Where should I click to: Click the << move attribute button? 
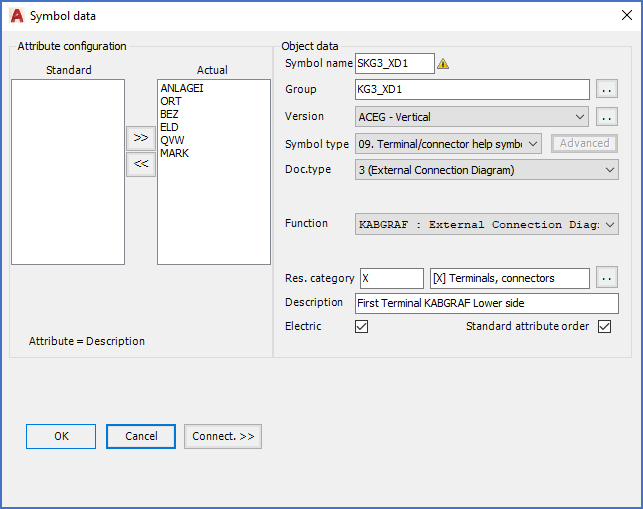[x=141, y=166]
